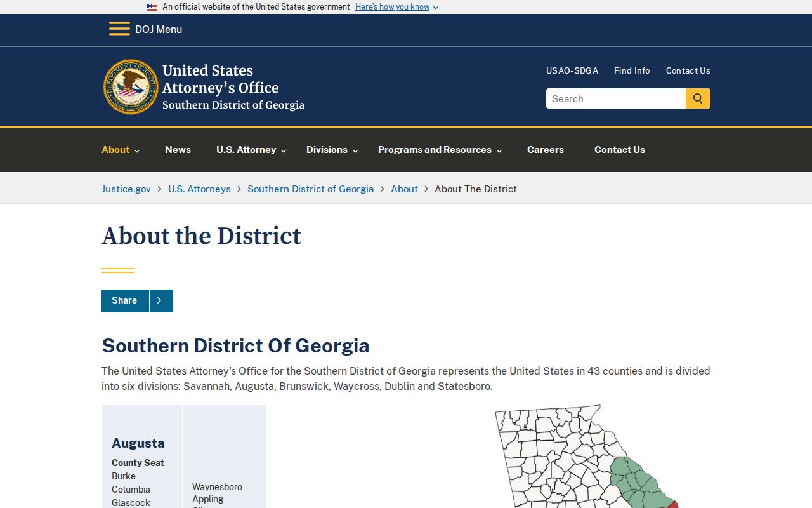Open the News nav item
812x508 pixels.
pyautogui.click(x=178, y=150)
